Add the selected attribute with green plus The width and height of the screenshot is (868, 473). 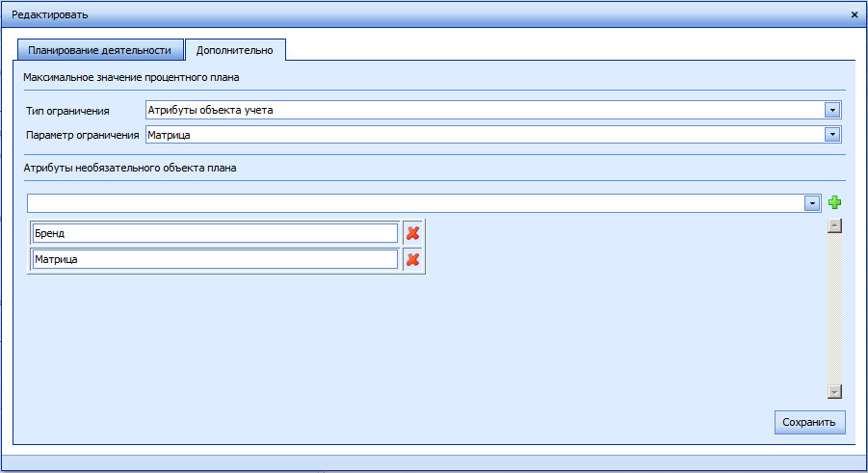pyautogui.click(x=835, y=203)
